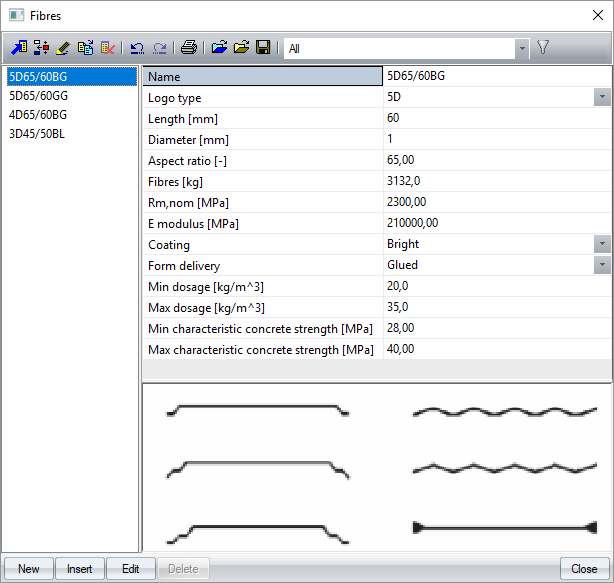Viewport: 614px width, 583px height.
Task: Select fibre 3D45/50BL in the list
Action: (38, 134)
